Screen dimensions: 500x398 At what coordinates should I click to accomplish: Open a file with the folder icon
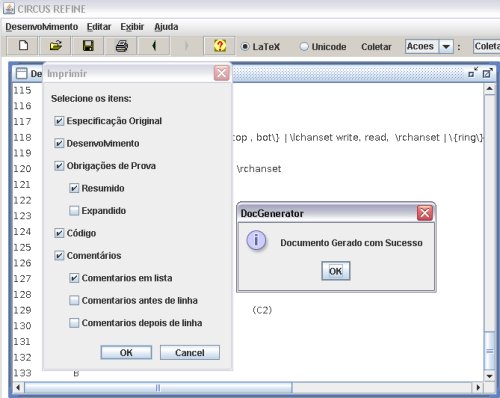tap(55, 46)
